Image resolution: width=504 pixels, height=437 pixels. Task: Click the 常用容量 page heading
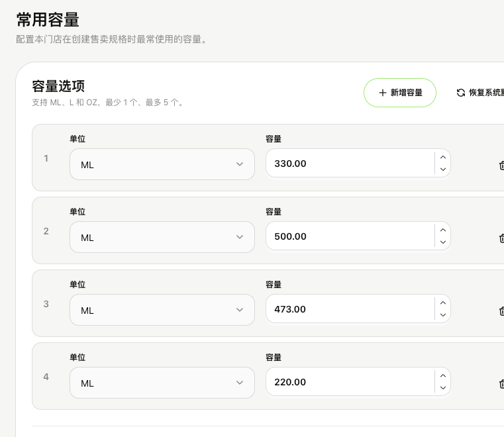tap(48, 20)
